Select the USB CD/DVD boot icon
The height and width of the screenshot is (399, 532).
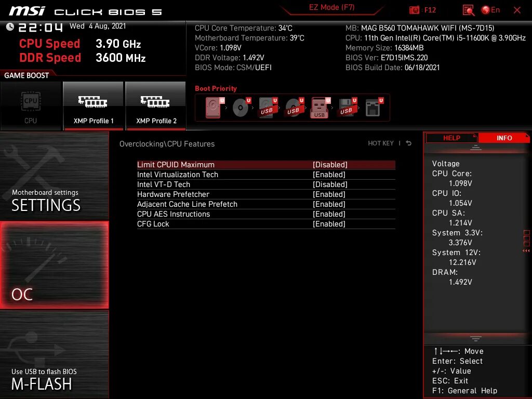pos(295,108)
